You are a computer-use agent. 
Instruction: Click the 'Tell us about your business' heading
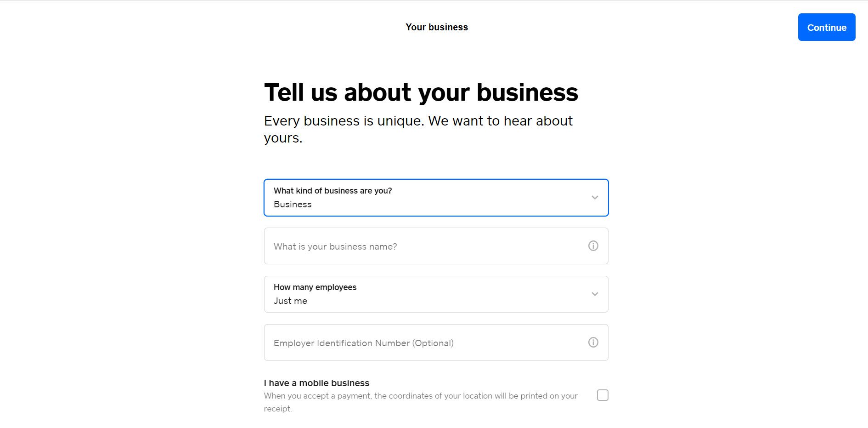pyautogui.click(x=421, y=92)
